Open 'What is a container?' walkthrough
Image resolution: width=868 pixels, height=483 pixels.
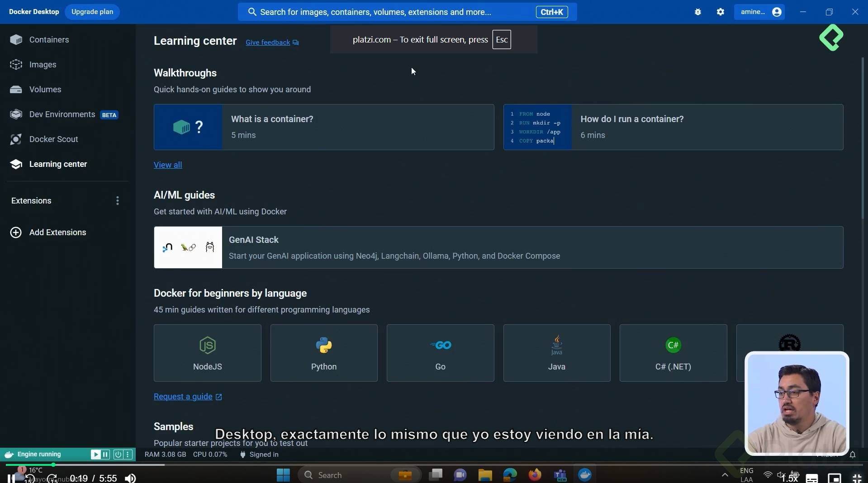tap(324, 127)
